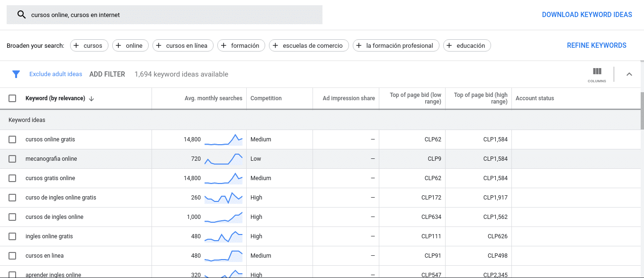
Task: Add the 'escuelas de comercio' chip
Action: 309,45
